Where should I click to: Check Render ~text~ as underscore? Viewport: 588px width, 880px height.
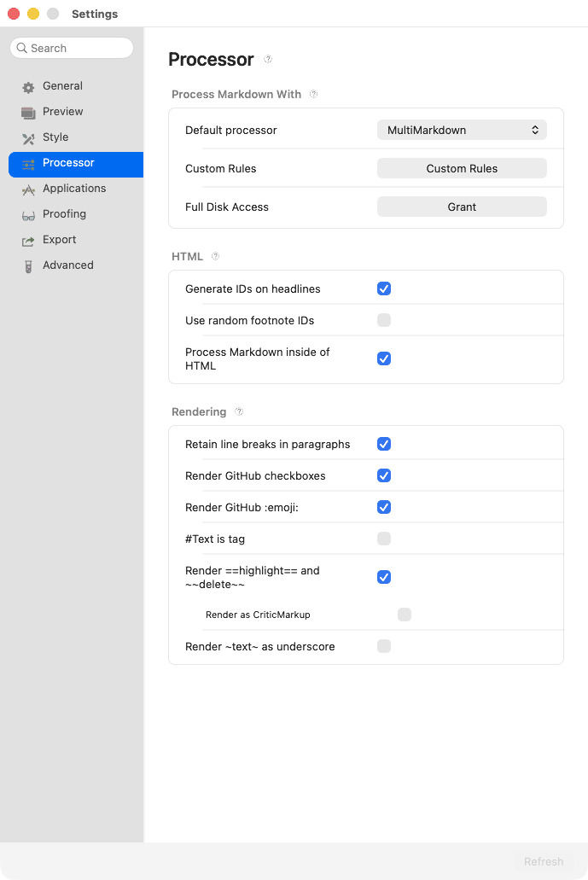tap(384, 646)
